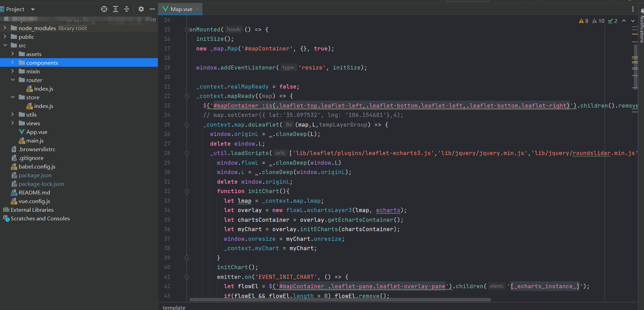Go to previous highlighted error arrow
644x310 pixels.
pos(624,21)
